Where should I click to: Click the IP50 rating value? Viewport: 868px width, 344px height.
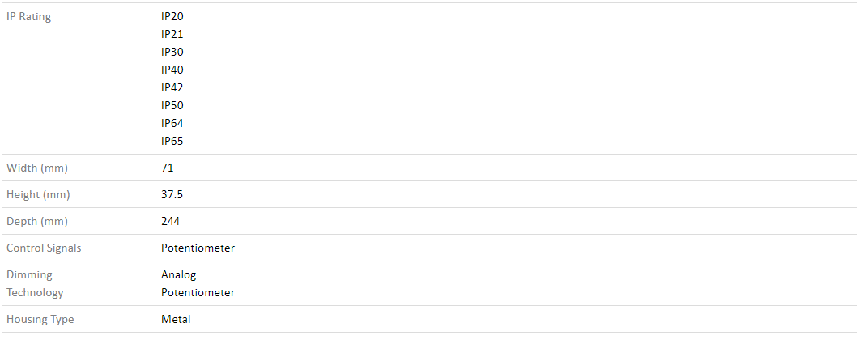coord(172,105)
